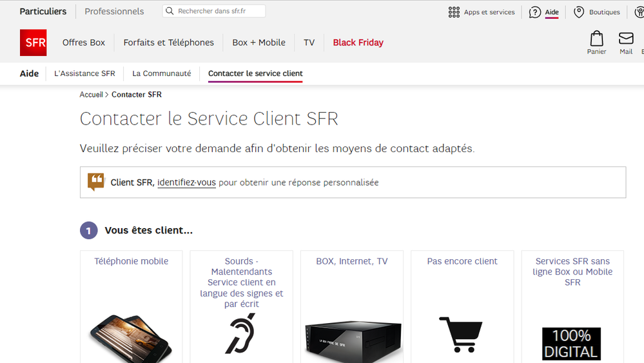Open the Black Friday menu item
This screenshot has width=644, height=363.
[358, 43]
